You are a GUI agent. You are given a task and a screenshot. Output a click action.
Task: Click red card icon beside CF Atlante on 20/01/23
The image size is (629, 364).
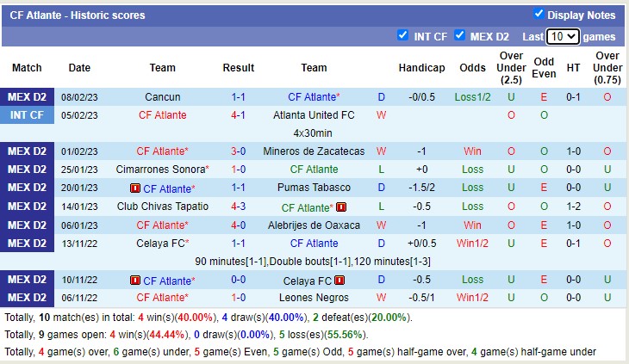pyautogui.click(x=135, y=188)
